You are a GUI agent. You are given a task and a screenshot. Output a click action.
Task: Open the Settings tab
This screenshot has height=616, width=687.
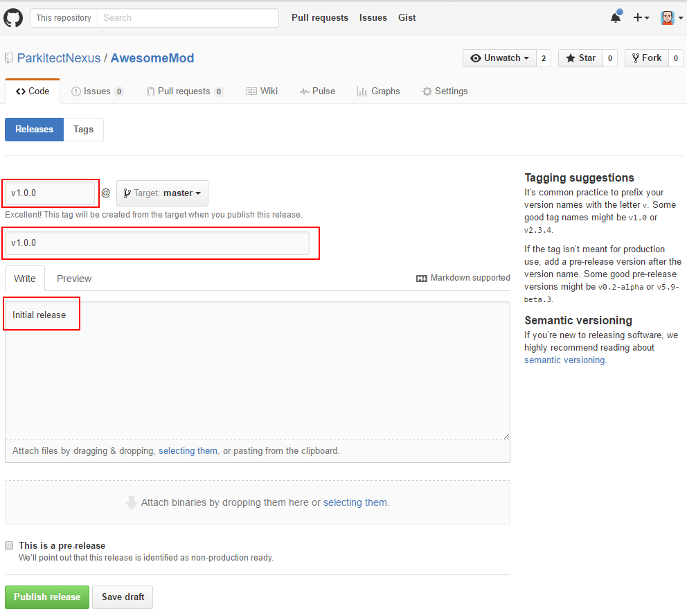click(x=445, y=91)
